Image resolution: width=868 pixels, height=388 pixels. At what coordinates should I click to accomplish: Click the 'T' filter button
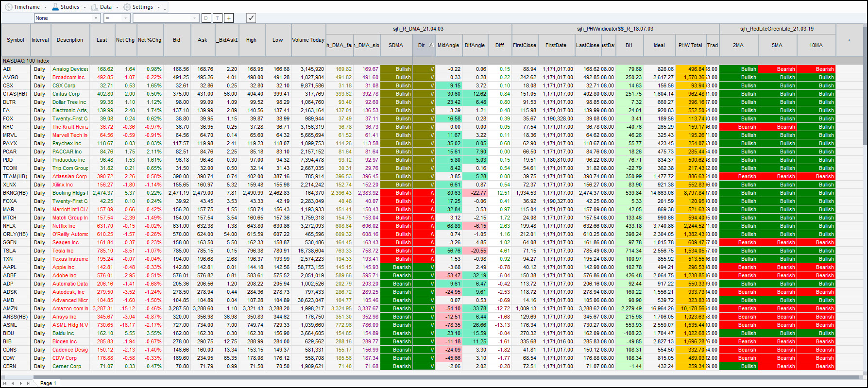[218, 18]
